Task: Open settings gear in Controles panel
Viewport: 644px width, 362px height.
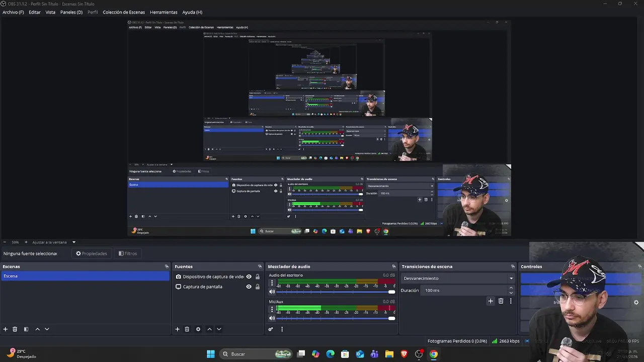Action: coord(636,303)
